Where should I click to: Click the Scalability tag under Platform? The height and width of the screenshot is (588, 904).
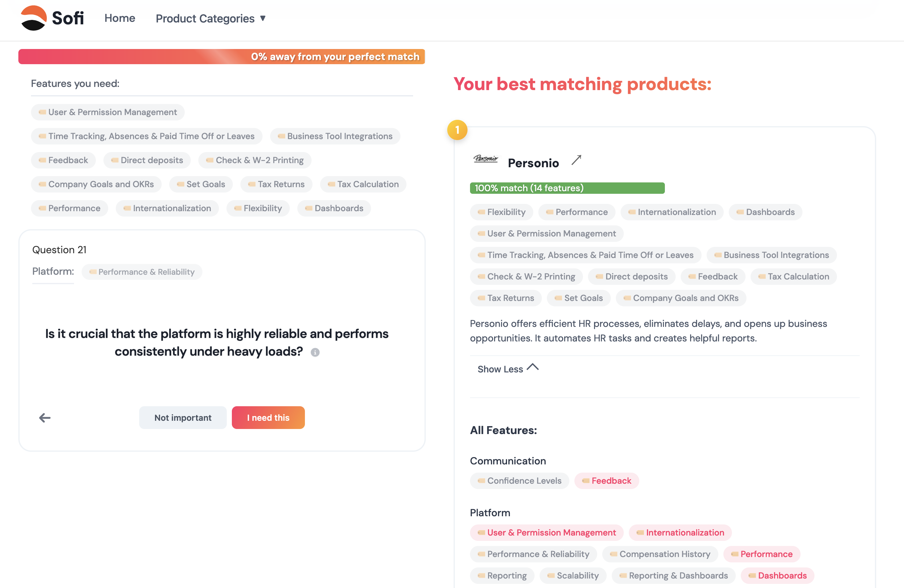point(573,575)
